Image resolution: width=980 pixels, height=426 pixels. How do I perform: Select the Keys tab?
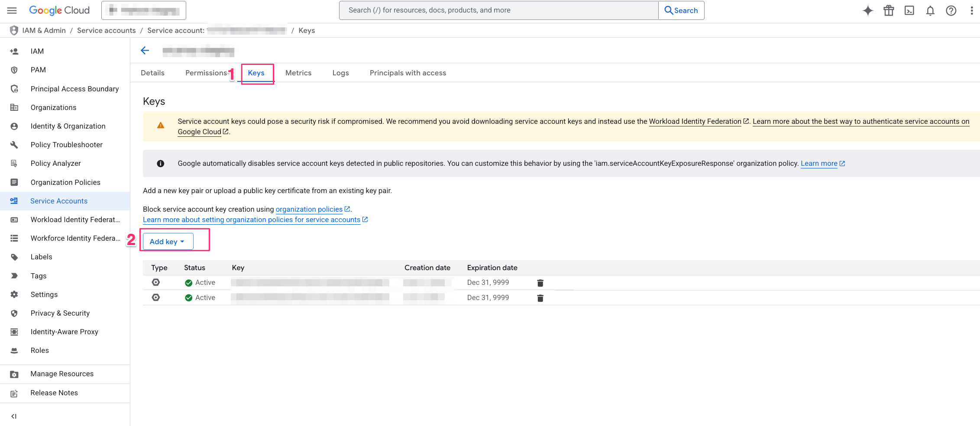[256, 73]
